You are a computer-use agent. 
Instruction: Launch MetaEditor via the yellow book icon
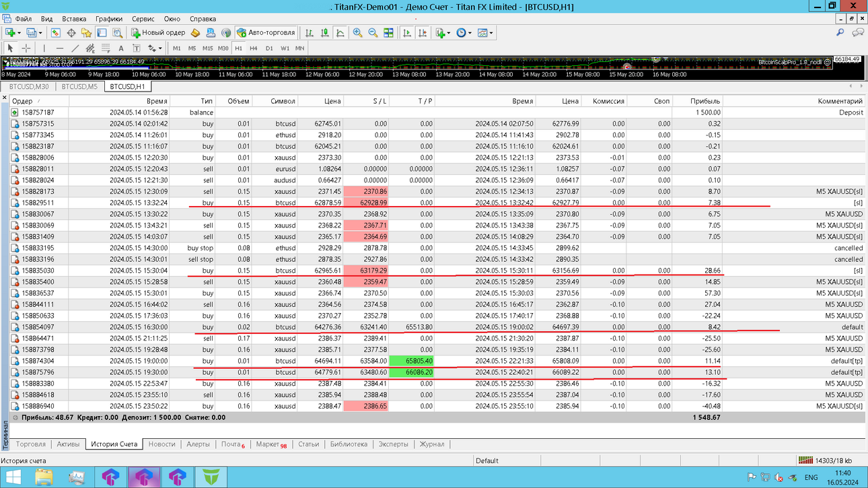[196, 32]
